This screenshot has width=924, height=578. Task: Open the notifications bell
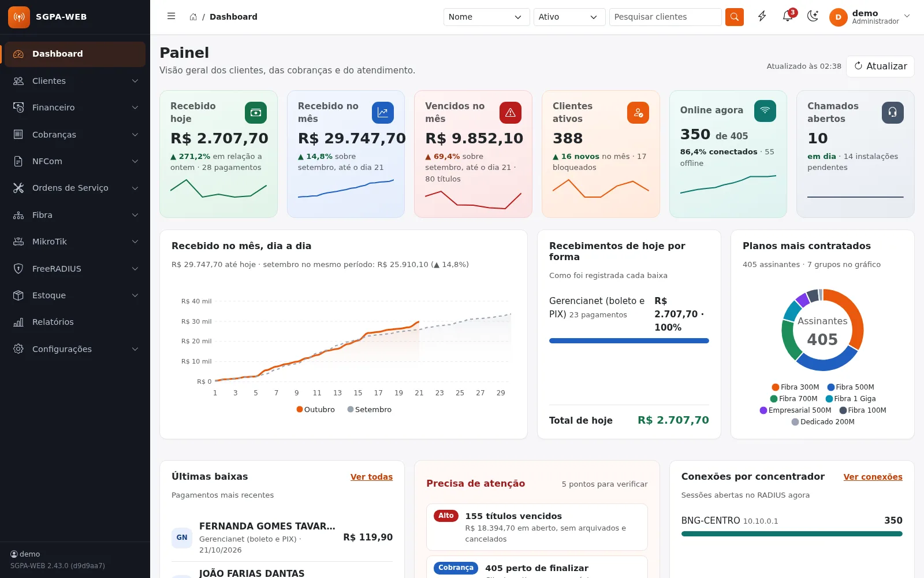click(x=788, y=17)
